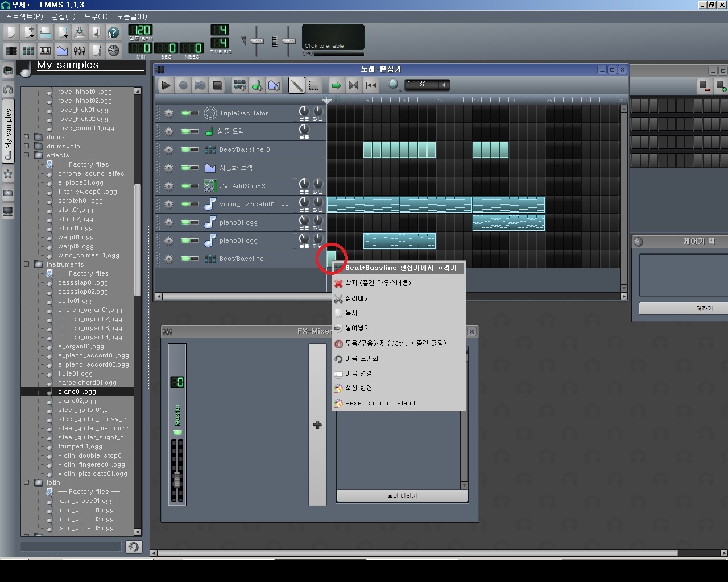Stop song playback in Song Editor
The image size is (728, 582).
217,85
